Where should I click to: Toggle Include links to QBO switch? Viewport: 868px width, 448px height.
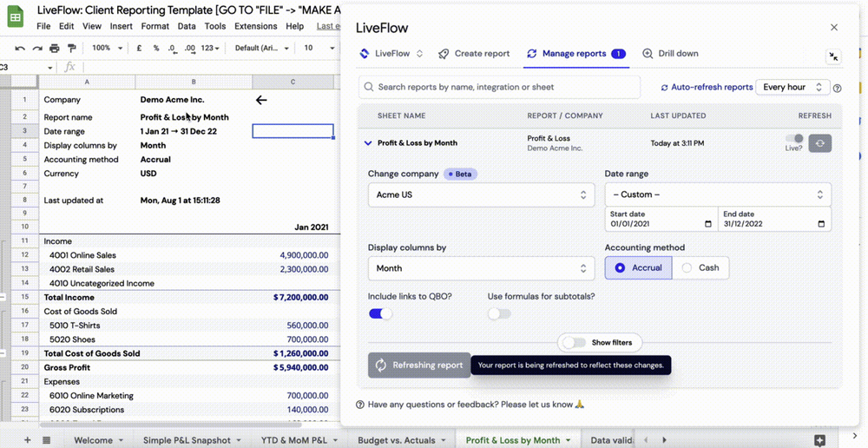point(380,314)
